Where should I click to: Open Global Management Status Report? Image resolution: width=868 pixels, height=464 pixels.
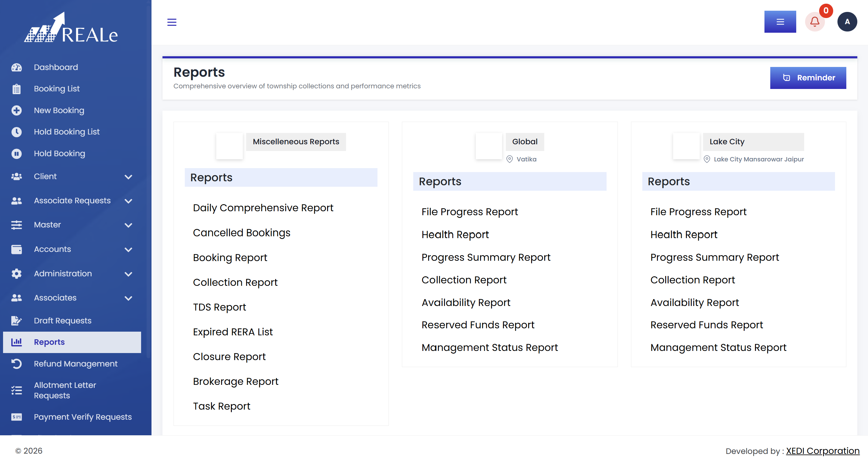point(490,348)
